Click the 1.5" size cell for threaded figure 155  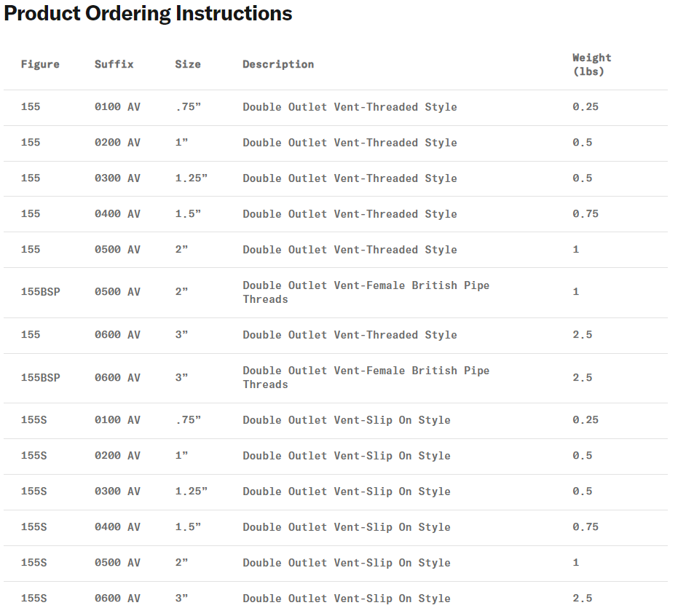tap(188, 214)
